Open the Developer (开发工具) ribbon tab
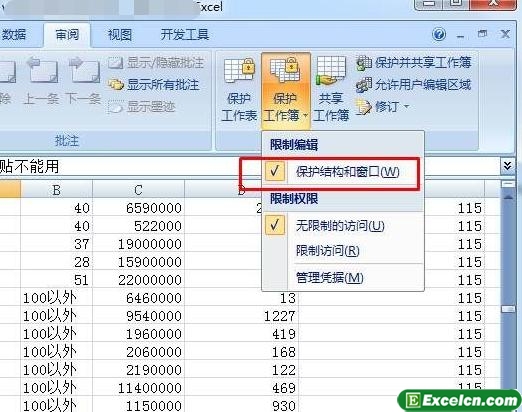Image resolution: width=522 pixels, height=412 pixels. 185,35
